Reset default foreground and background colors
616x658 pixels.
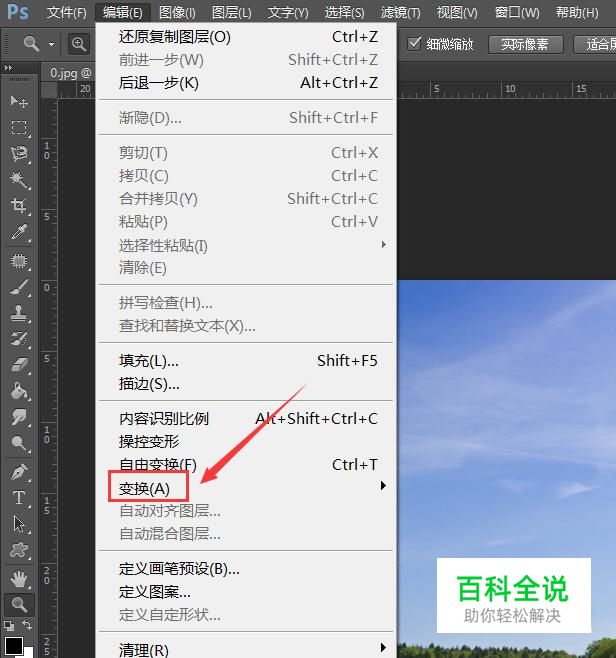(x=9, y=626)
